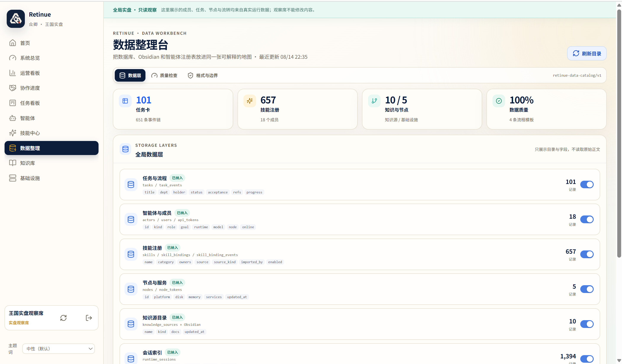
Task: Go to 知识库 in sidebar menu
Action: click(x=51, y=163)
